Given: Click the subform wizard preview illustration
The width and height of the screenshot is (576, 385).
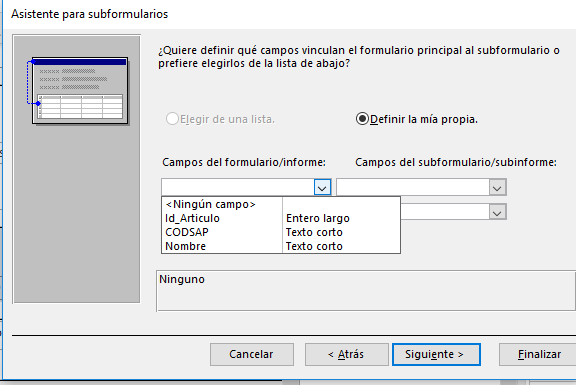Looking at the screenshot, I should click(80, 91).
